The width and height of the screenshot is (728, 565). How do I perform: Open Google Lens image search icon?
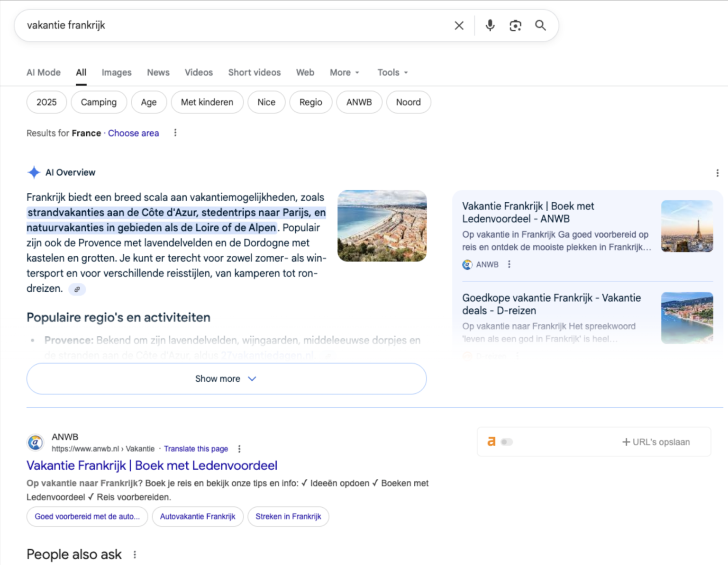pos(515,26)
